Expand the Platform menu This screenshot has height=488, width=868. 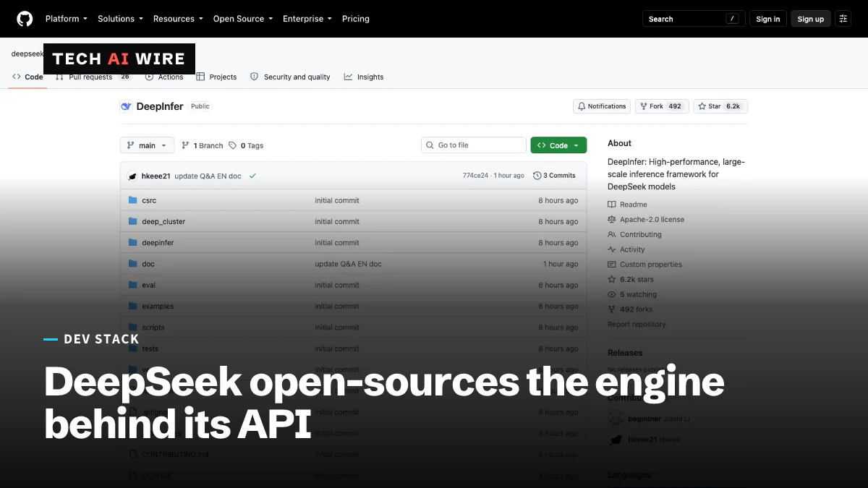tap(67, 19)
